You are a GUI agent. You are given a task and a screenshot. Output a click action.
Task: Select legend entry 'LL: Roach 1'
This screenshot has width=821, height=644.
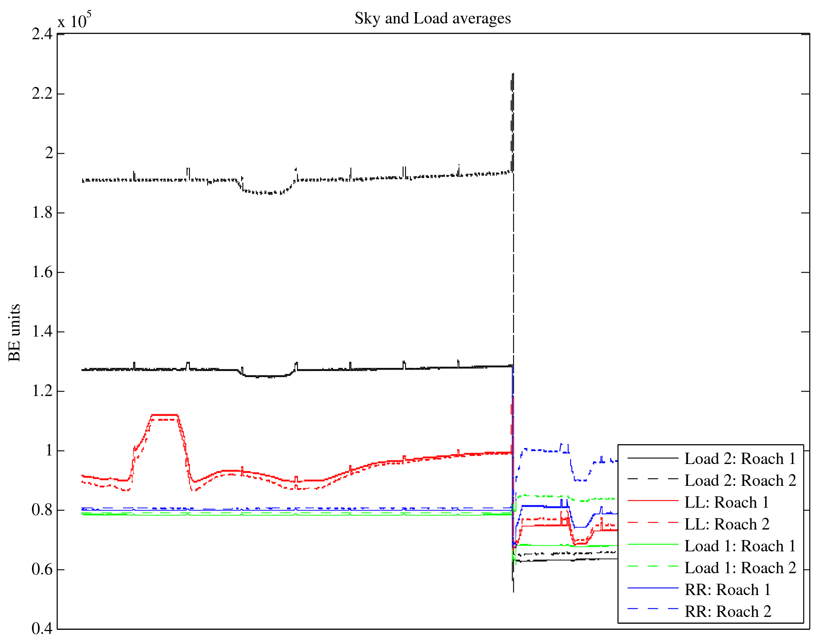[726, 502]
